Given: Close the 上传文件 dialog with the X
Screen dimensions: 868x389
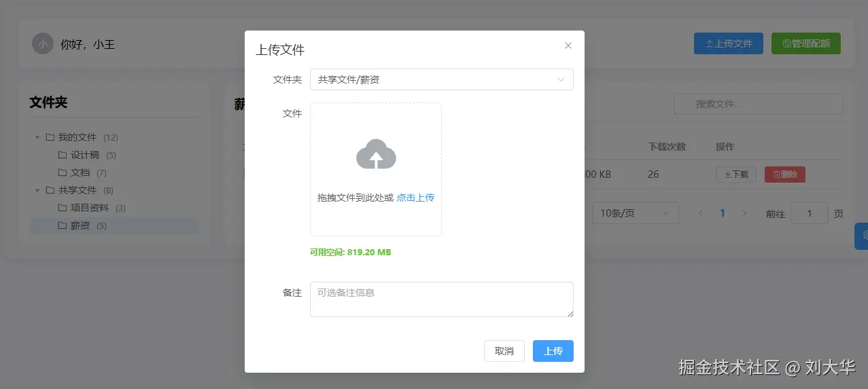Looking at the screenshot, I should click(x=568, y=45).
